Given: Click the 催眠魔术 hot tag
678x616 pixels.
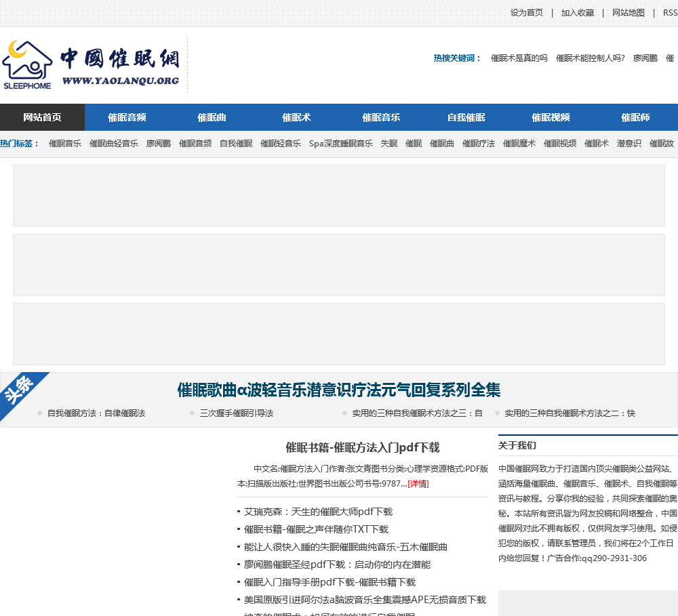Looking at the screenshot, I should pyautogui.click(x=519, y=144).
